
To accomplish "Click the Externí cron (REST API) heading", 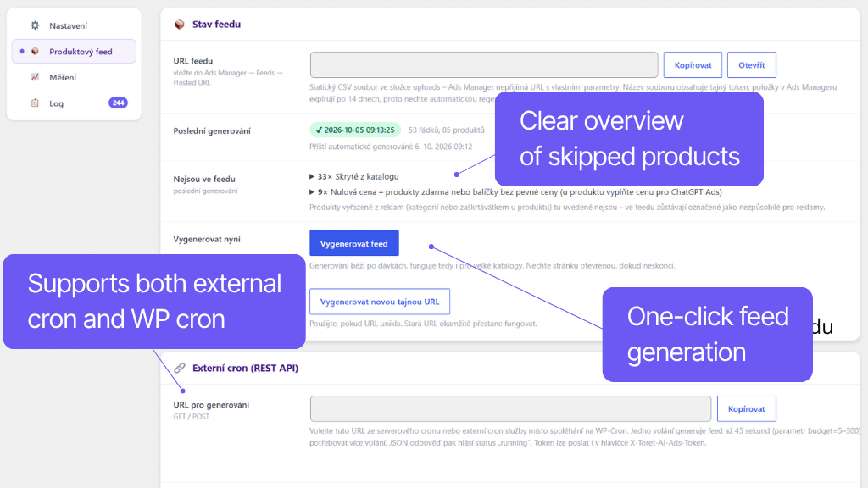I will (245, 368).
